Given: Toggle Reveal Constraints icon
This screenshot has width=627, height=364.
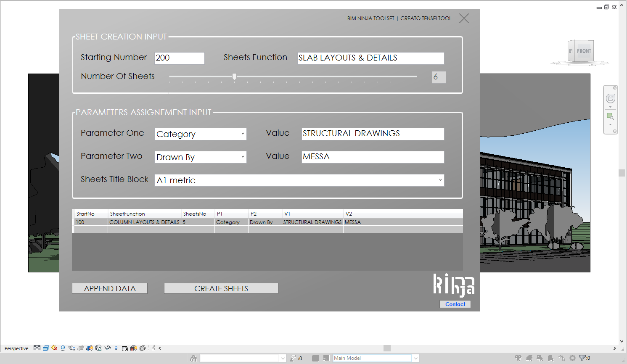Looking at the screenshot, I should (151, 348).
